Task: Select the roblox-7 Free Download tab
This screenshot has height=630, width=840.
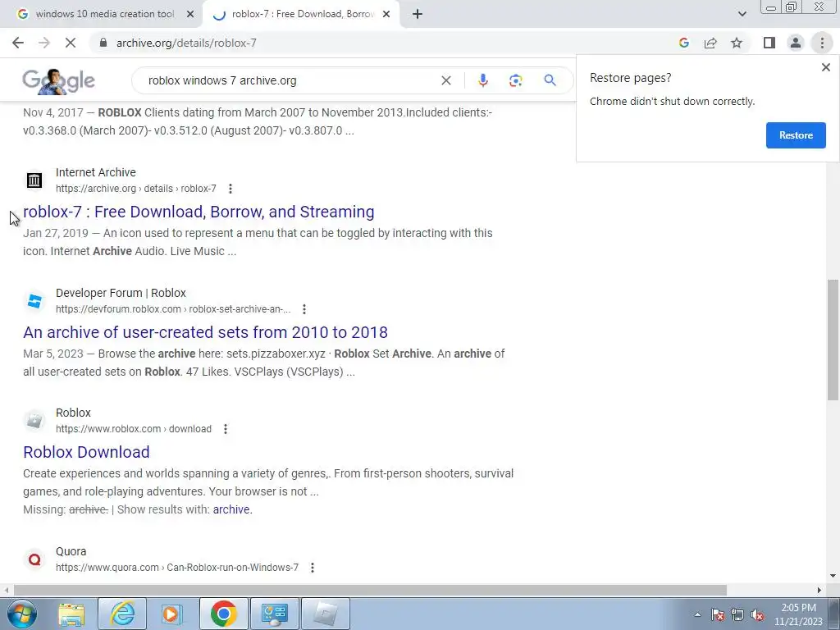Action: tap(300, 14)
